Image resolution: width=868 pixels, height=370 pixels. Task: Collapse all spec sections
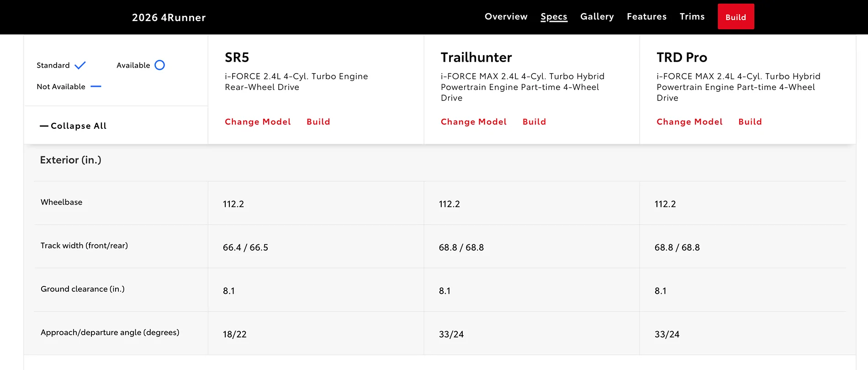pyautogui.click(x=73, y=126)
